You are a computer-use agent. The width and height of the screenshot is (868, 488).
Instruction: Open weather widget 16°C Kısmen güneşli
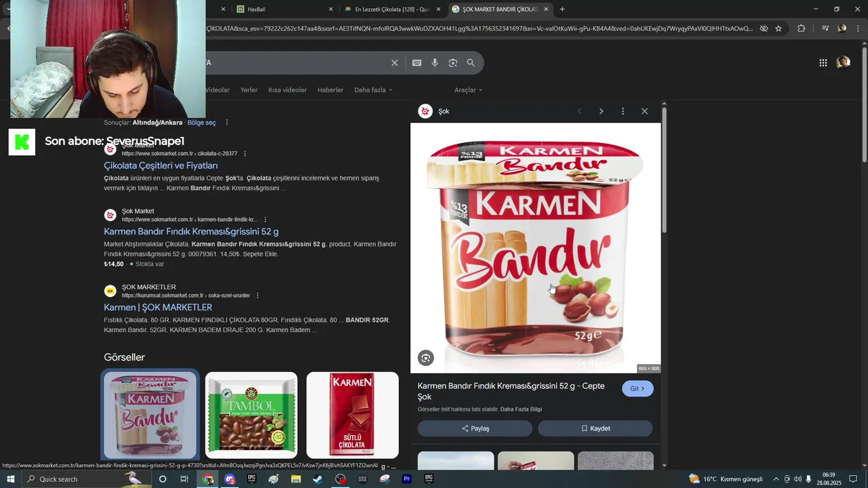(726, 479)
